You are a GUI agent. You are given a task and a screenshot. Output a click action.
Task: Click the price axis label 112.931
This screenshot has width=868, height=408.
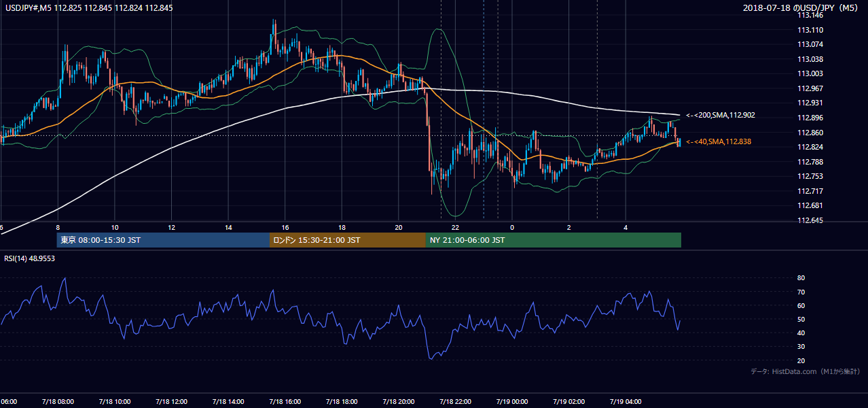click(810, 103)
